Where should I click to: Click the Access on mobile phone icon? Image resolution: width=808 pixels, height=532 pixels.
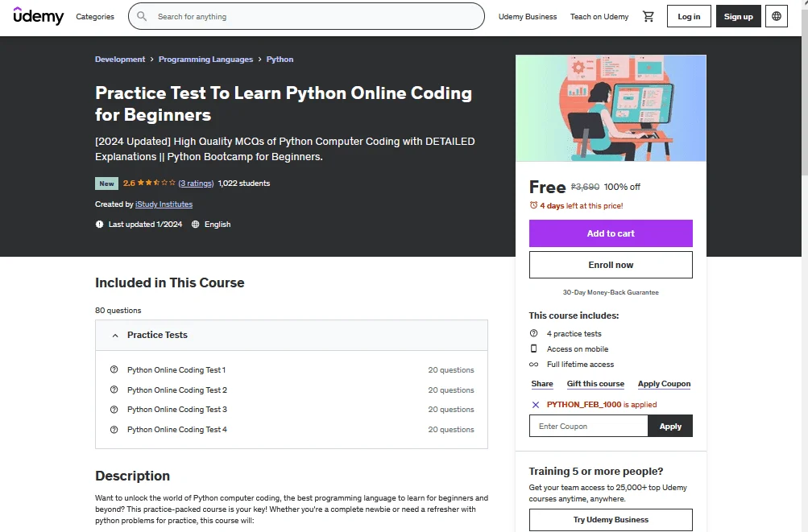pyautogui.click(x=534, y=348)
